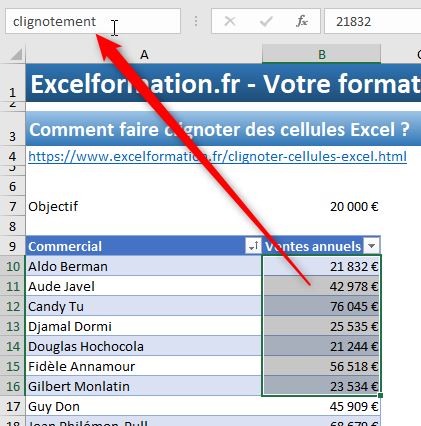
Task: Select row 1 header
Action: coord(13,83)
